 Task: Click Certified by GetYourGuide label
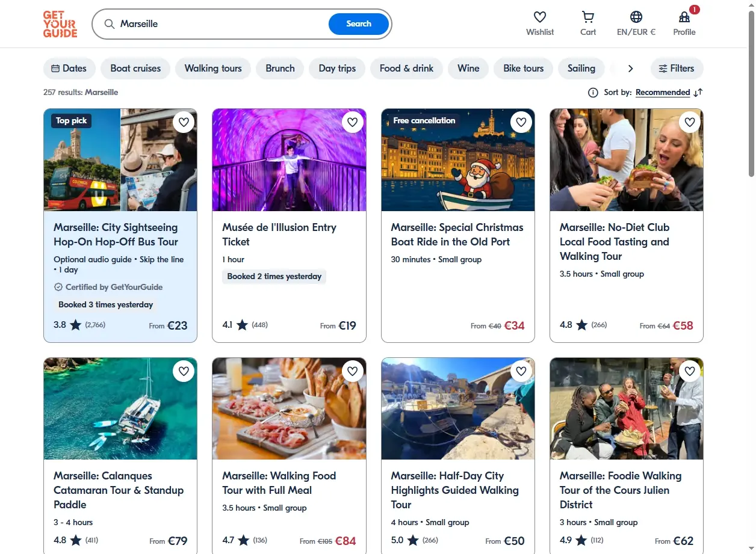point(108,288)
